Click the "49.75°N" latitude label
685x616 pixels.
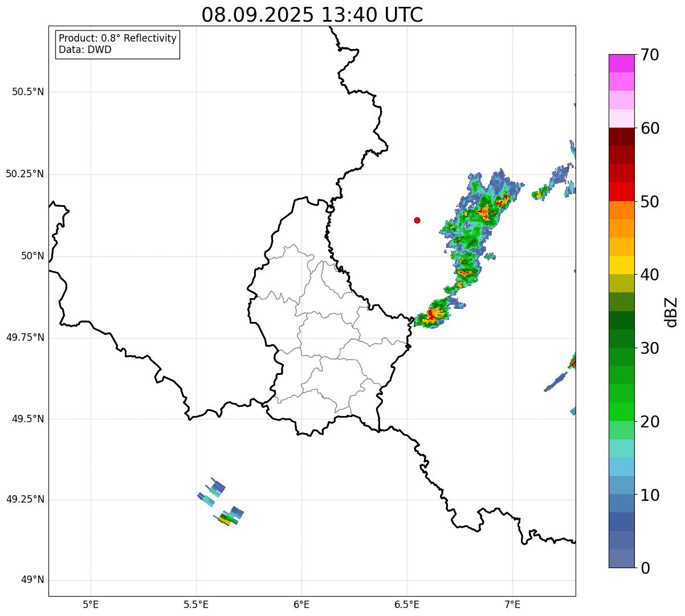[25, 337]
